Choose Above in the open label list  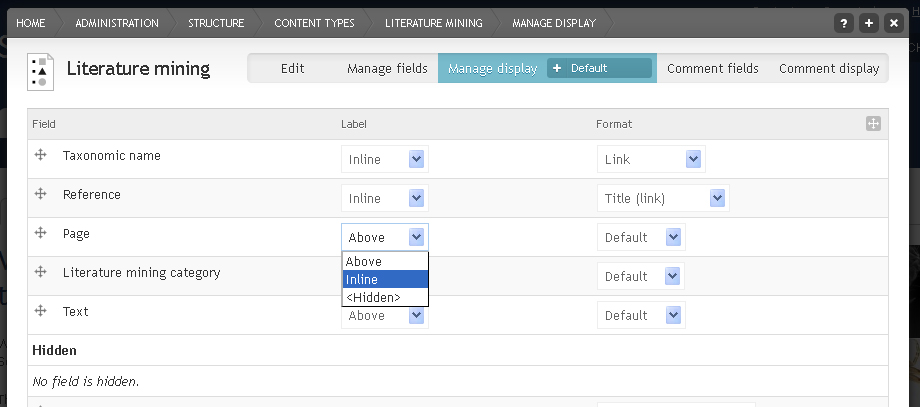point(385,261)
